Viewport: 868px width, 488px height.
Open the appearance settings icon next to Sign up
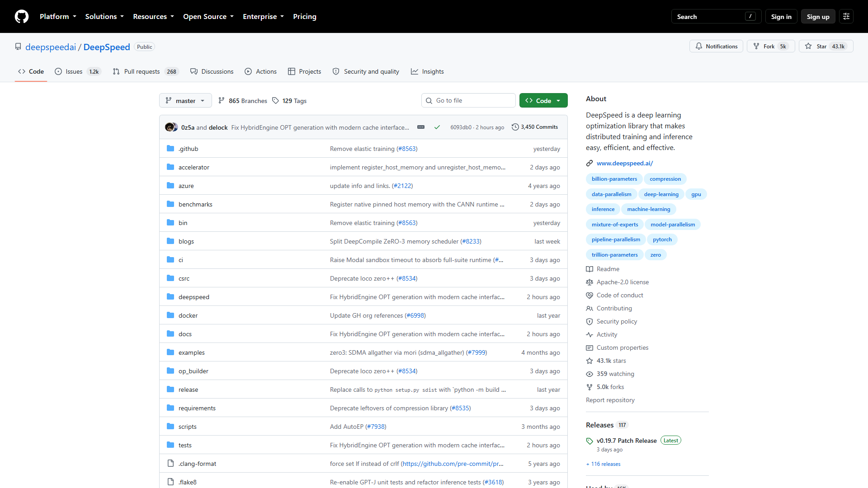(x=846, y=17)
